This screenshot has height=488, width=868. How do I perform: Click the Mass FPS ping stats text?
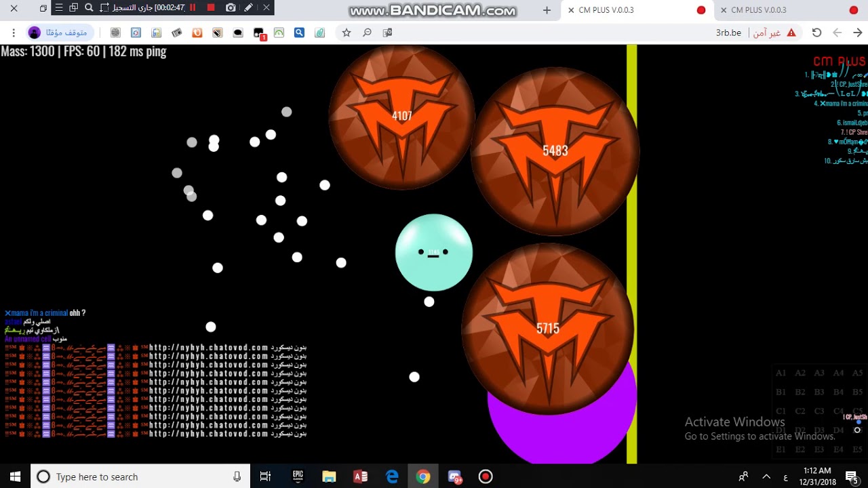[83, 51]
